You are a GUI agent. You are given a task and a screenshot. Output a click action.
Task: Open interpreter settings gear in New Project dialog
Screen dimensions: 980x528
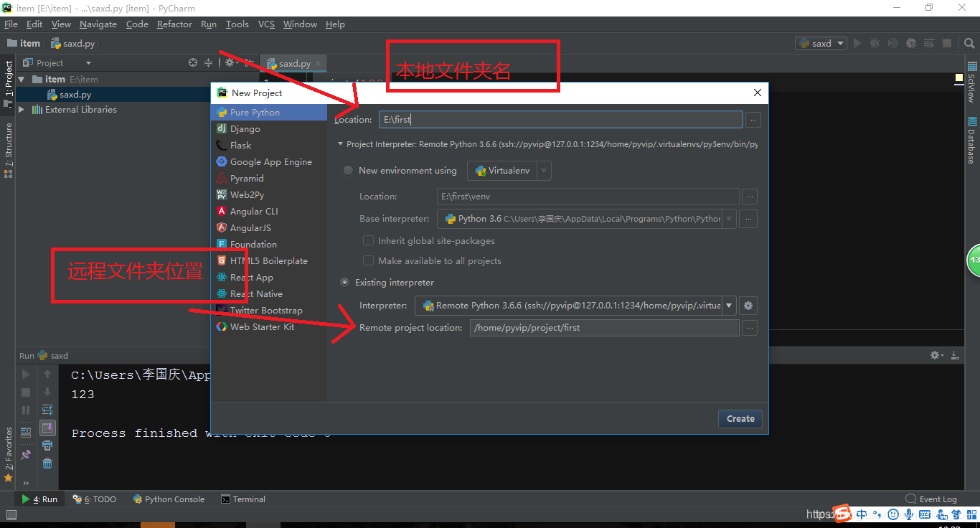[748, 306]
